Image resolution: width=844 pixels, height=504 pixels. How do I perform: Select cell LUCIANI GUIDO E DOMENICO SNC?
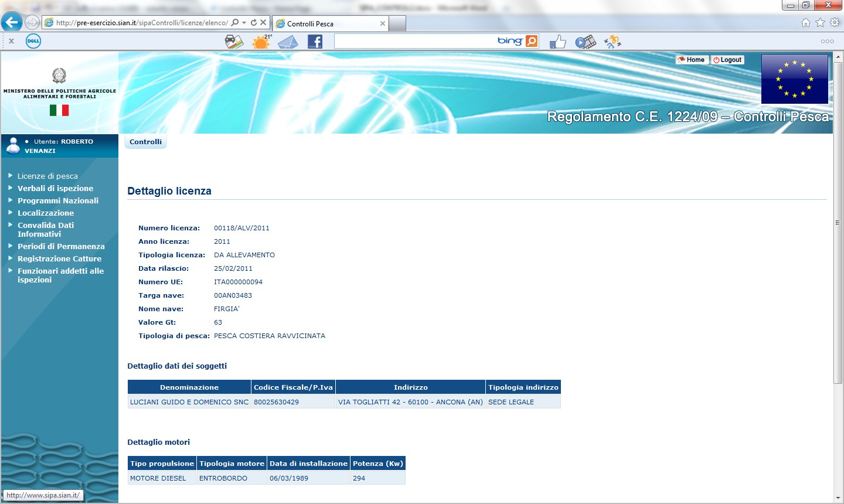coord(189,402)
